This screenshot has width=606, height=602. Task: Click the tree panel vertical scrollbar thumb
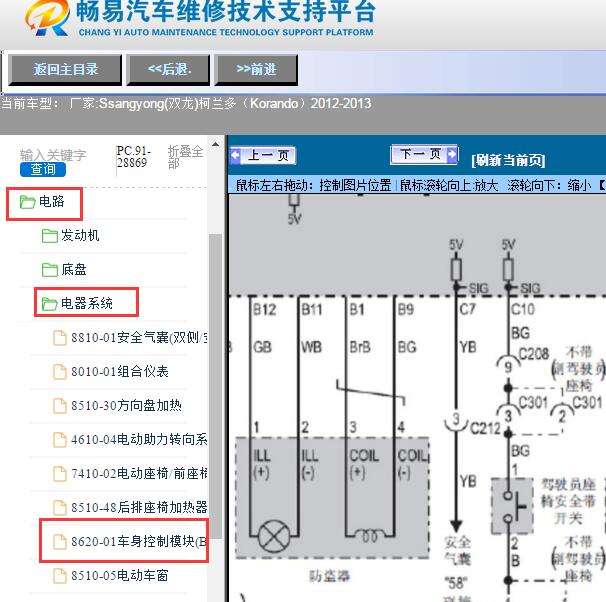pos(216,386)
